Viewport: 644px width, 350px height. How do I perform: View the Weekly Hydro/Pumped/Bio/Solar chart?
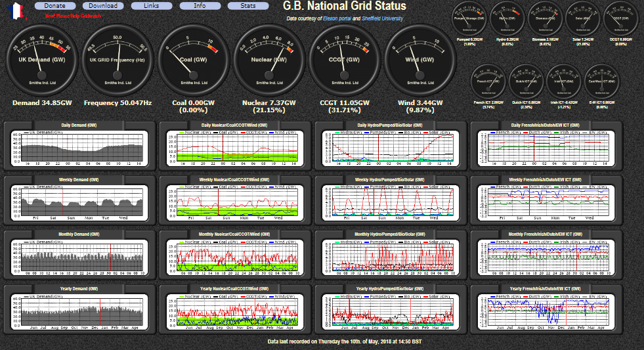pyautogui.click(x=391, y=202)
